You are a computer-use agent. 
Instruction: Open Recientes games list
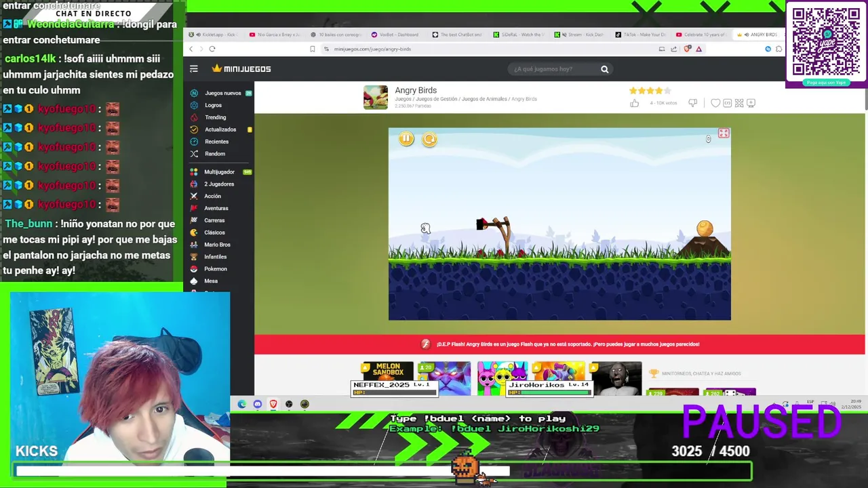pos(216,142)
